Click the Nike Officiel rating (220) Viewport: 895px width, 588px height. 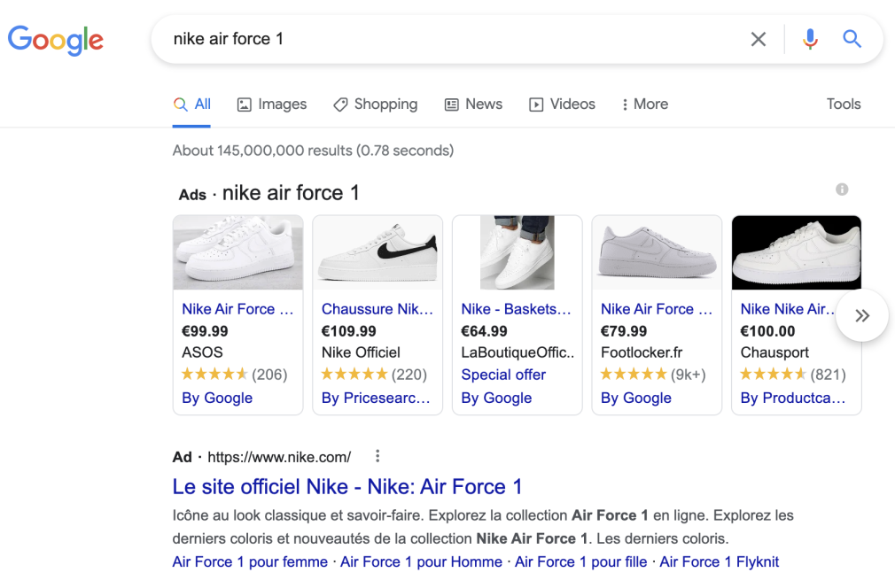click(x=374, y=375)
